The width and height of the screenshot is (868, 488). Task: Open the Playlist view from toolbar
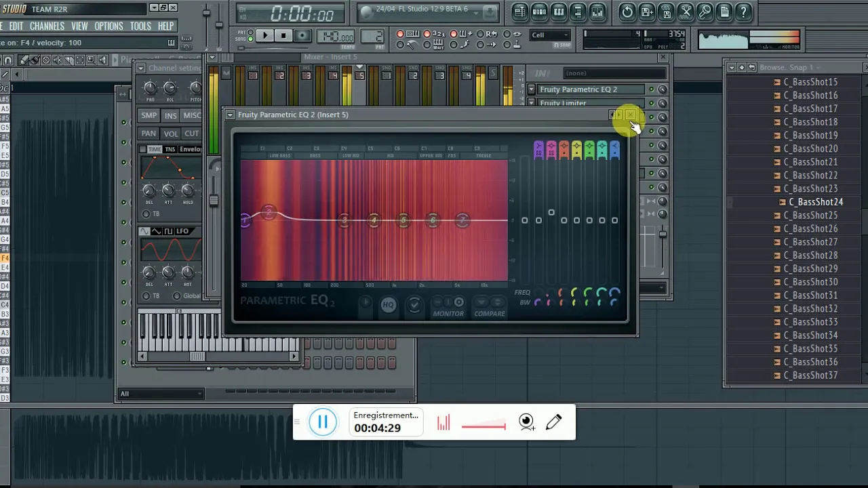[519, 12]
